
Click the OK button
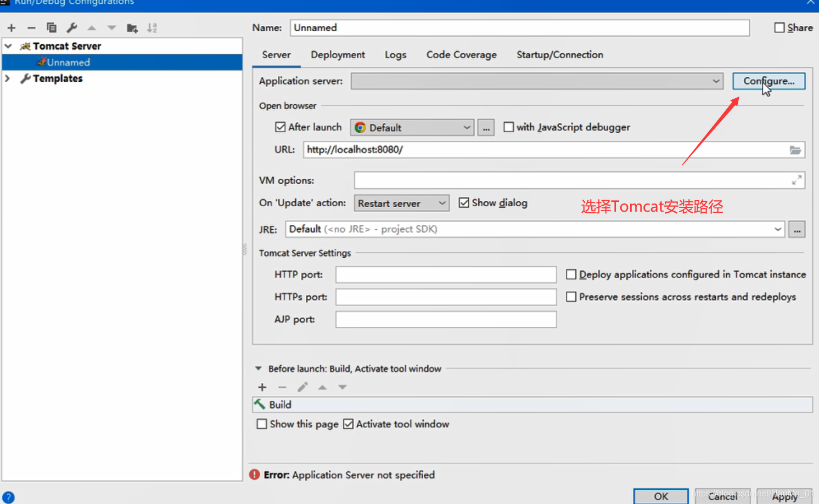tap(661, 496)
